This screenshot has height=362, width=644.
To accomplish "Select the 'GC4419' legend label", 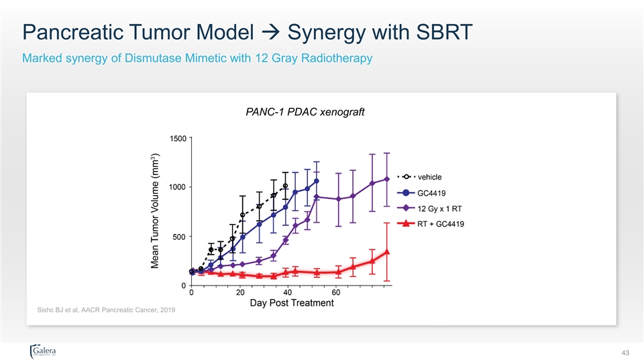I will pos(432,194).
